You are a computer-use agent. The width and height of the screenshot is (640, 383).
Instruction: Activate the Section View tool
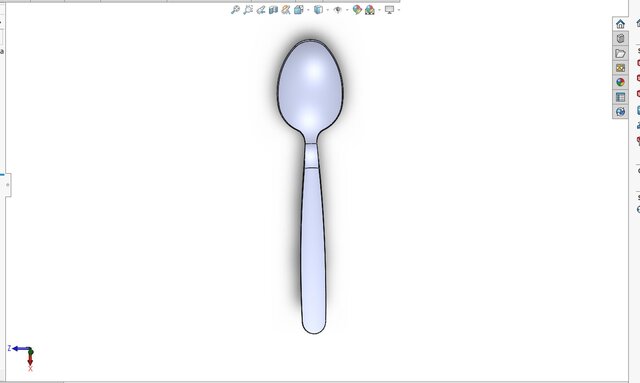(273, 10)
